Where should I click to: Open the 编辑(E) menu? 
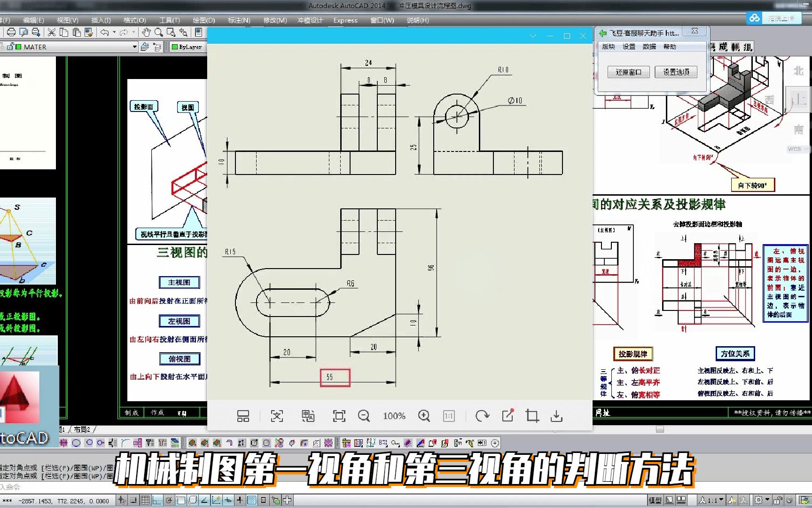coord(33,20)
